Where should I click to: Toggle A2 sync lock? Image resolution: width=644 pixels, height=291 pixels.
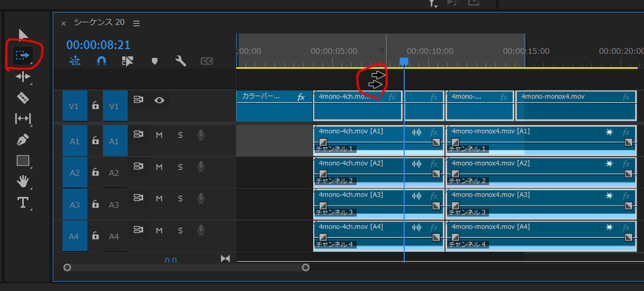tap(138, 166)
